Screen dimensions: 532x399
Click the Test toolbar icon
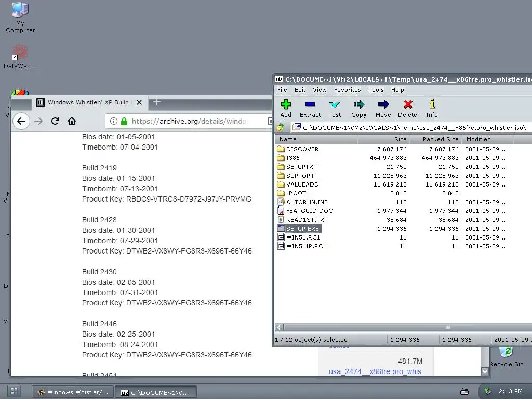[334, 108]
